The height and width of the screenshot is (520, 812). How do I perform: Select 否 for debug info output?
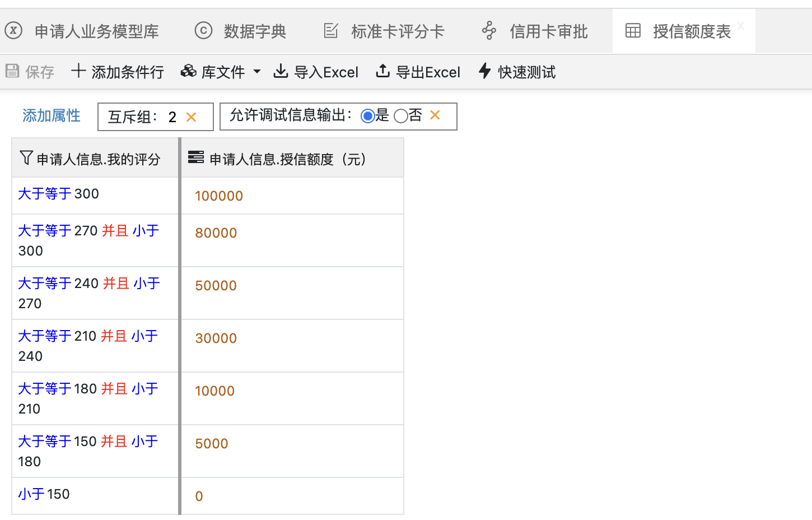(400, 116)
